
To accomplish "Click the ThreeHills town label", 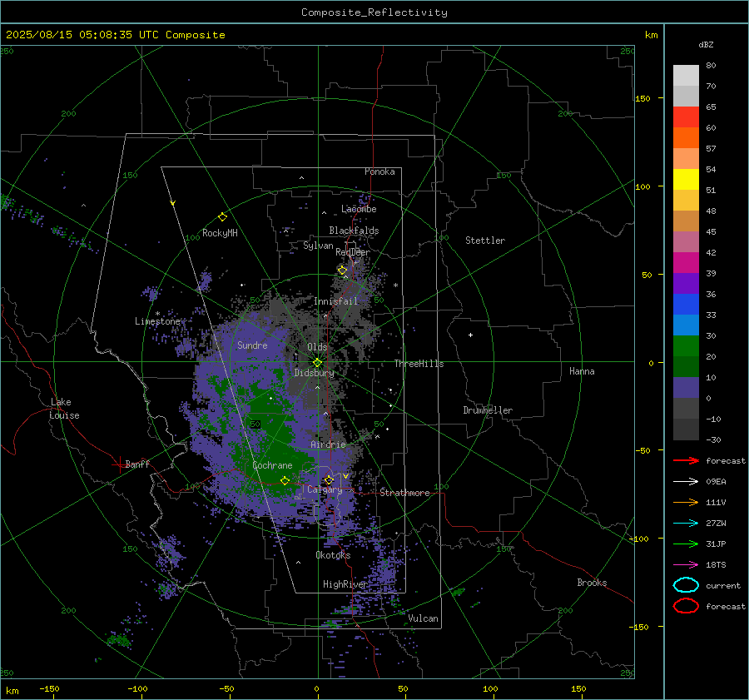I will 419,364.
